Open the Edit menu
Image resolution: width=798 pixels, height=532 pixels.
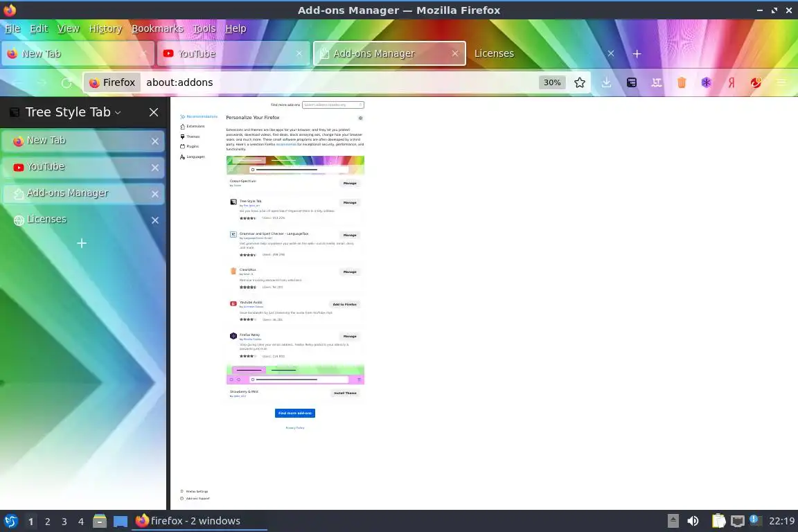click(x=39, y=28)
